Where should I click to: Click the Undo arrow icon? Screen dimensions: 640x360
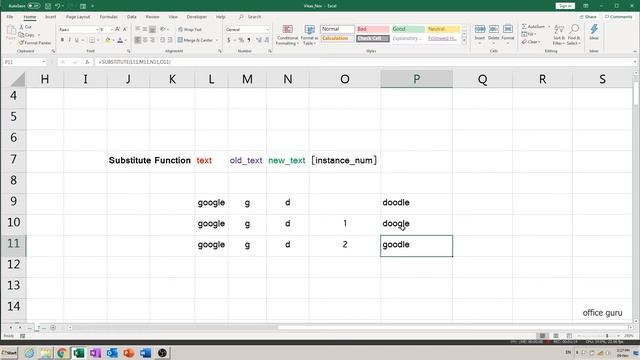(58, 6)
